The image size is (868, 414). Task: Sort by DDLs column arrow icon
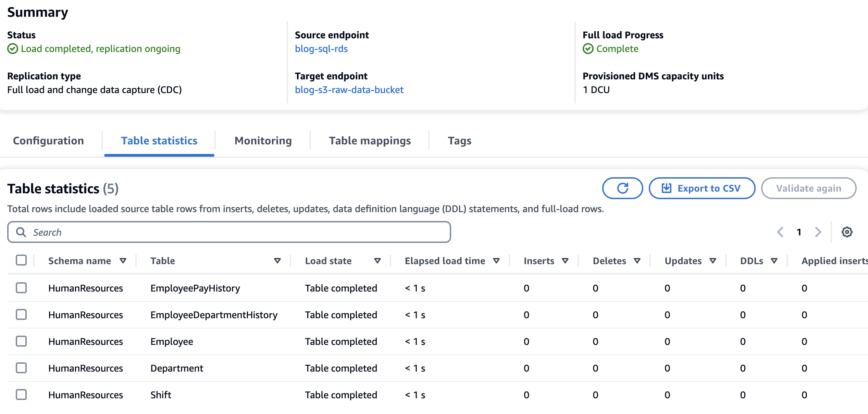[x=774, y=261]
